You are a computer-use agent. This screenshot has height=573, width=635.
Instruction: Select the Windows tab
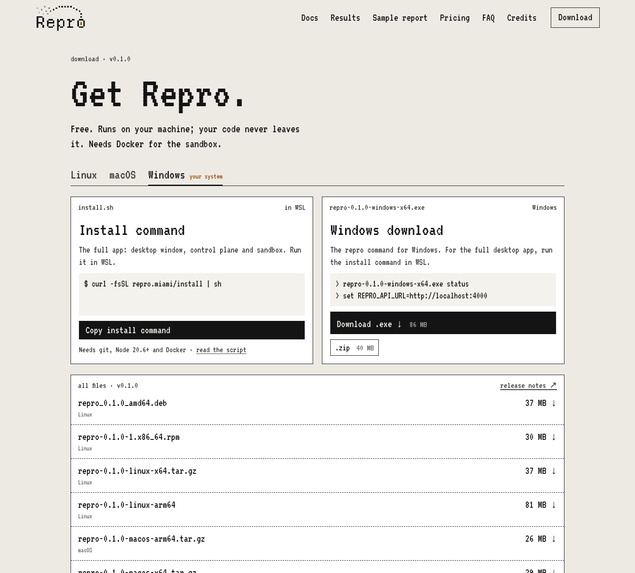click(x=166, y=175)
